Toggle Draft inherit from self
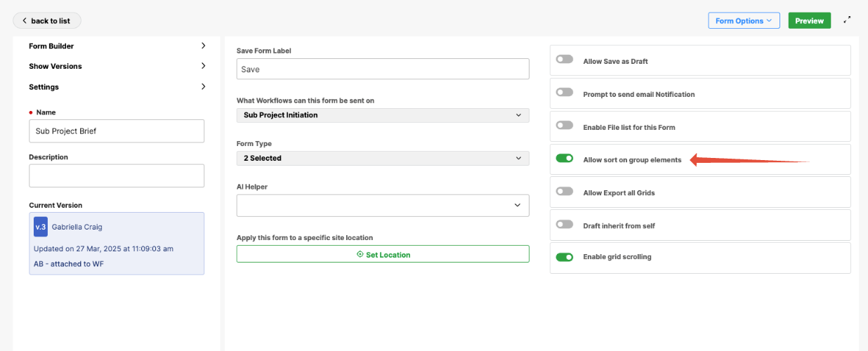This screenshot has width=868, height=351. (565, 225)
